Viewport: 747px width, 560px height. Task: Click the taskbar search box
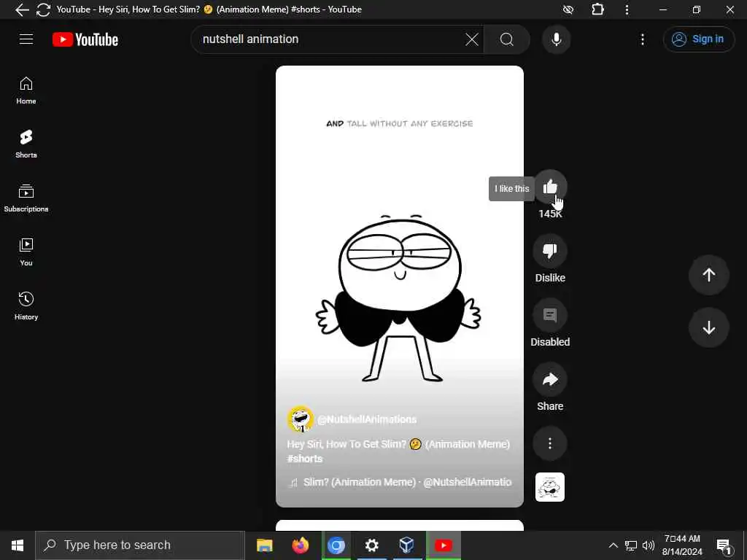coord(140,545)
